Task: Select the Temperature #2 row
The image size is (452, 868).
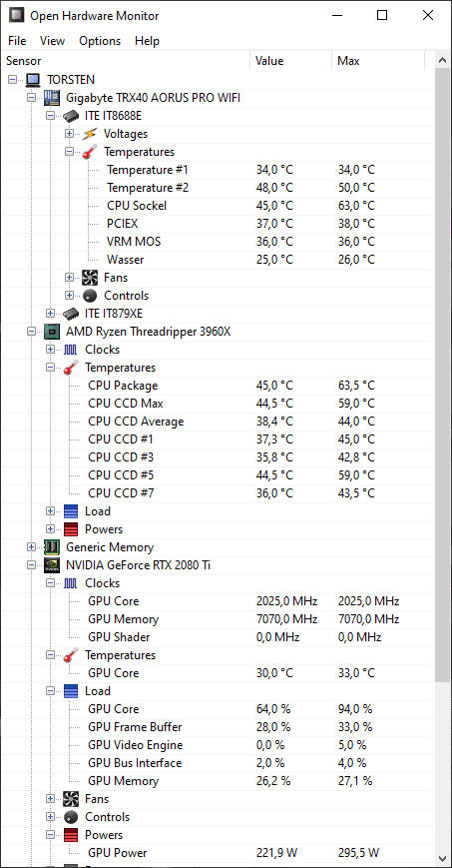Action: (220, 188)
